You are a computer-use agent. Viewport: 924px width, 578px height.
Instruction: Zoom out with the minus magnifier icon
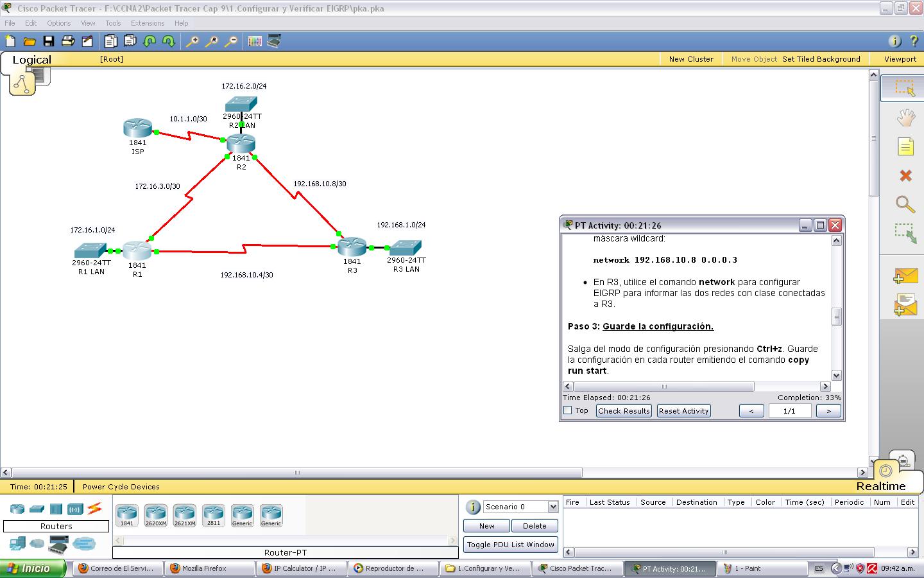click(x=231, y=41)
